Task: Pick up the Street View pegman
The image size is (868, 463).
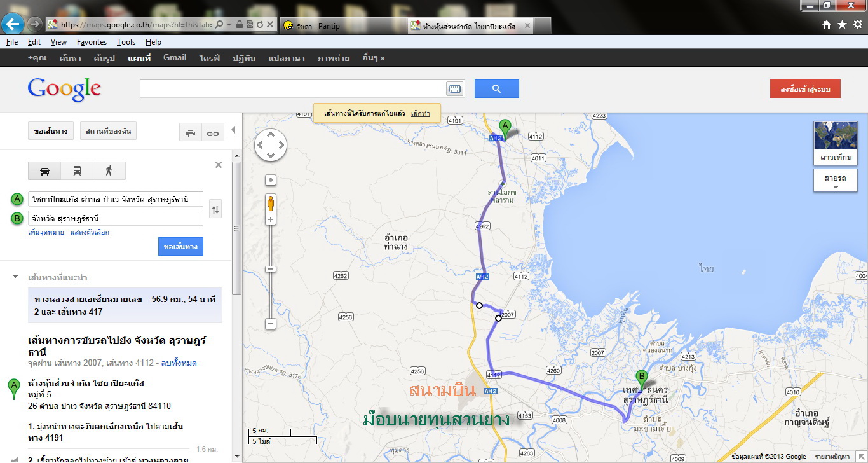Action: (271, 203)
